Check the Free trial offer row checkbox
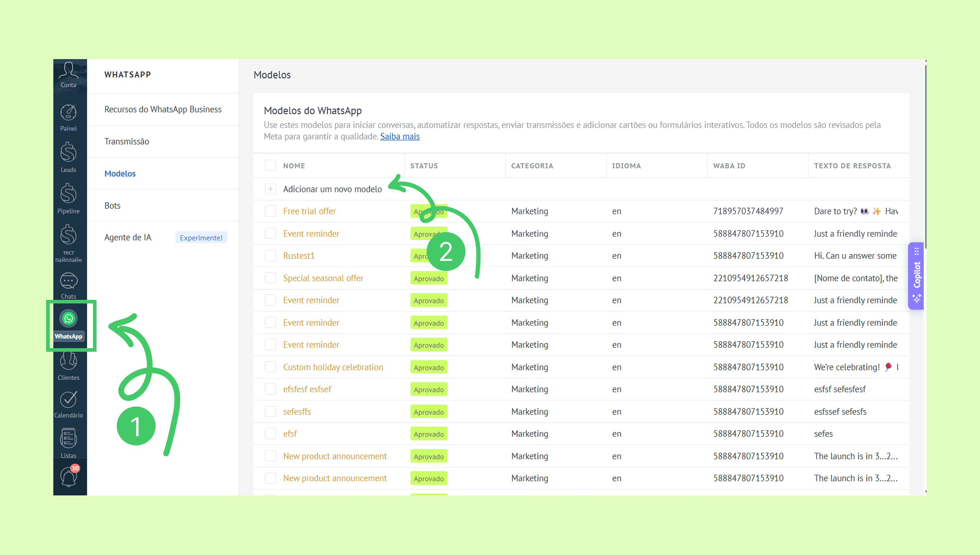 click(270, 211)
